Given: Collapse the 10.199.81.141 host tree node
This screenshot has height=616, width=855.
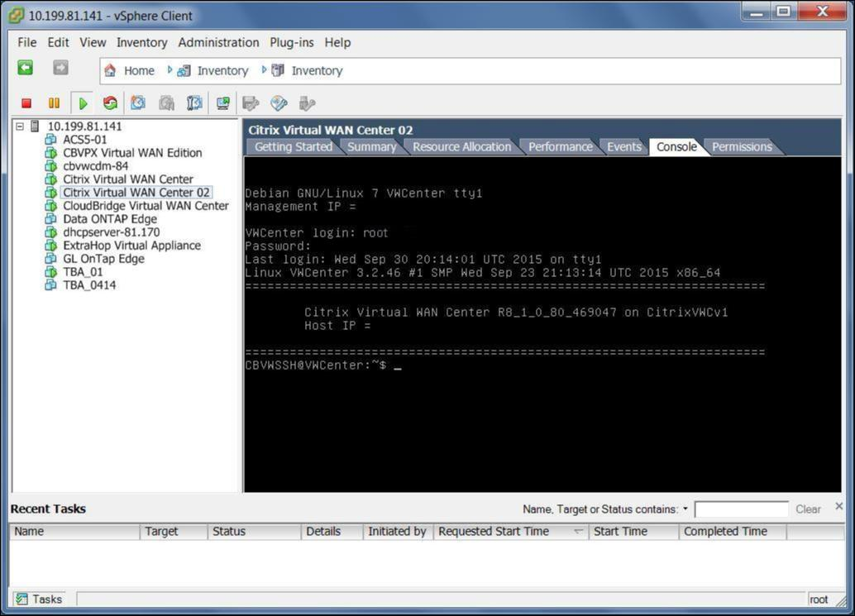Looking at the screenshot, I should (x=20, y=127).
